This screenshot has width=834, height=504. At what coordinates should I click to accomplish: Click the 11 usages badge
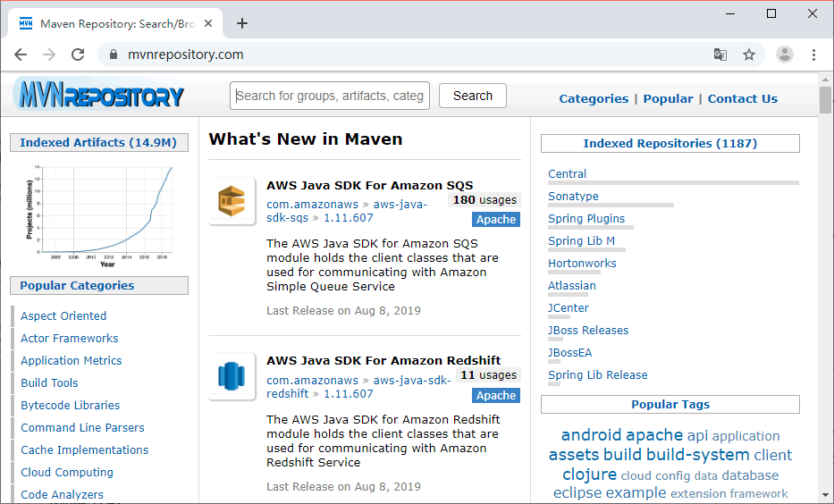[488, 374]
